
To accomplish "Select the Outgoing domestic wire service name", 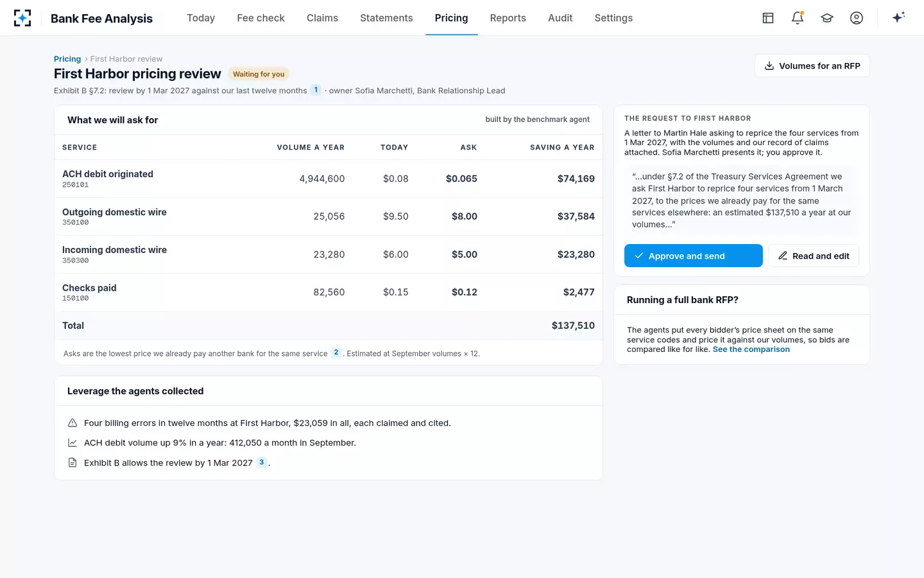I will pyautogui.click(x=114, y=212).
